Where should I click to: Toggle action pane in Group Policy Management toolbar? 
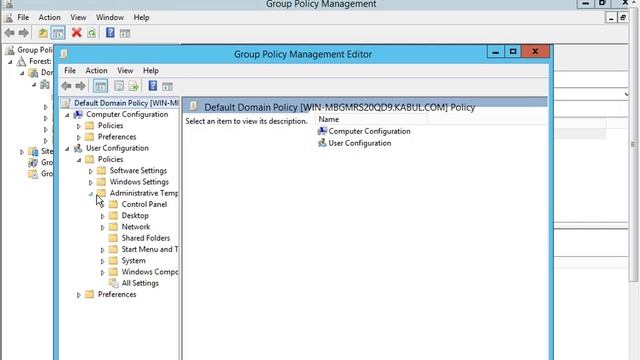(125, 33)
